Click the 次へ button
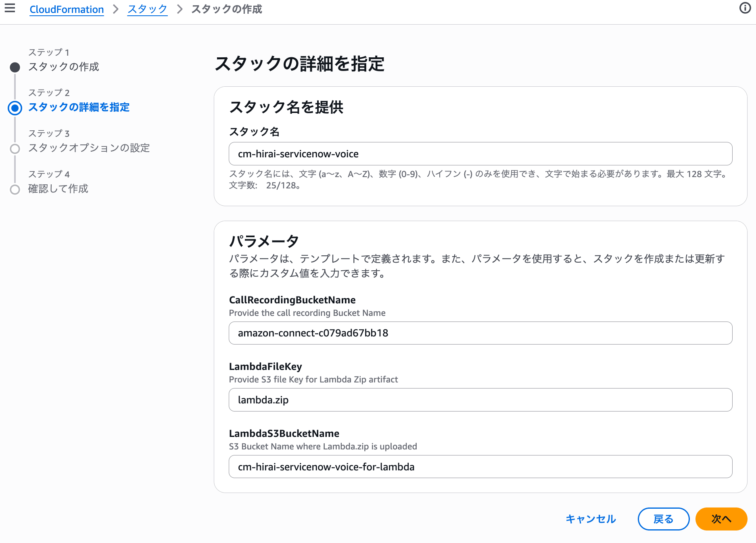This screenshot has width=756, height=543. click(721, 519)
